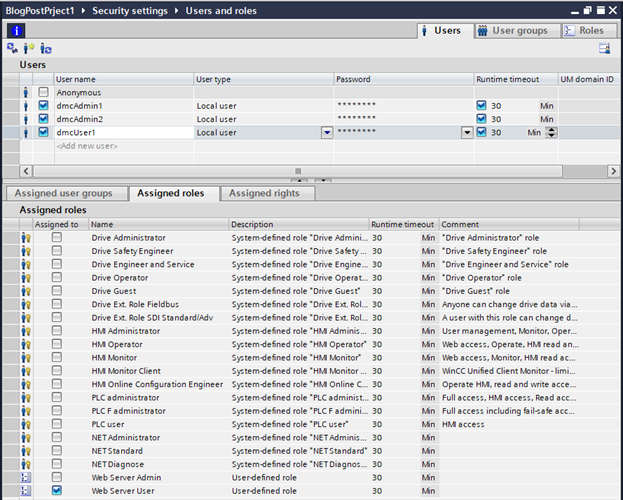623x500 pixels.
Task: Click the role icon for NET Standard
Action: click(26, 451)
